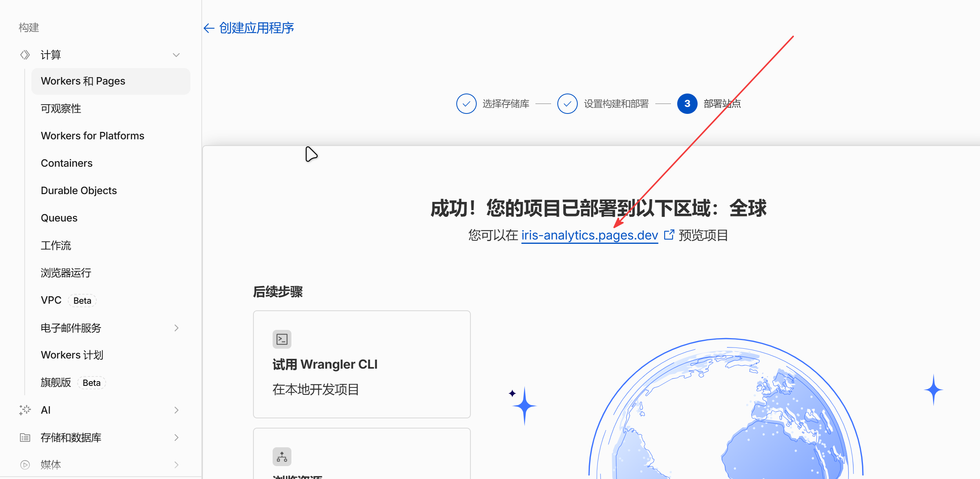980x479 pixels.
Task: Select Workers 和 Pages in sidebar
Action: (x=111, y=81)
